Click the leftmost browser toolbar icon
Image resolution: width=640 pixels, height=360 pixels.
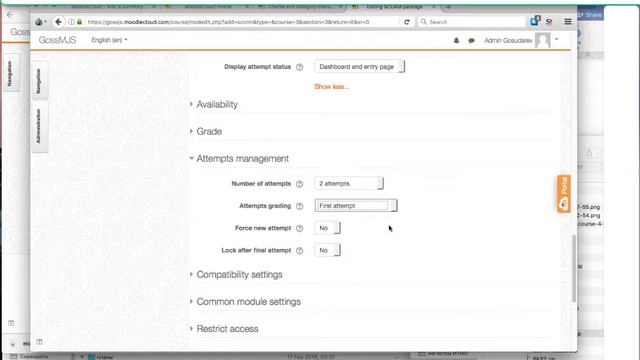[40, 22]
